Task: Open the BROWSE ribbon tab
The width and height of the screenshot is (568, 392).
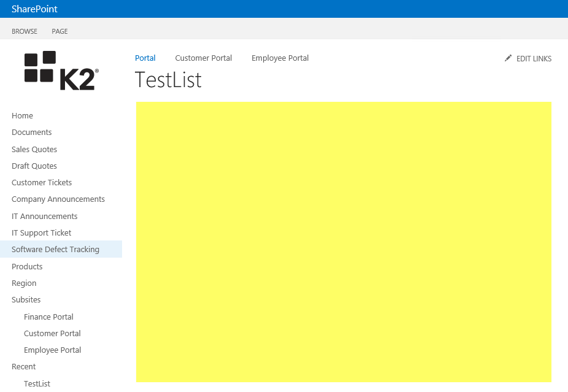Action: [25, 31]
